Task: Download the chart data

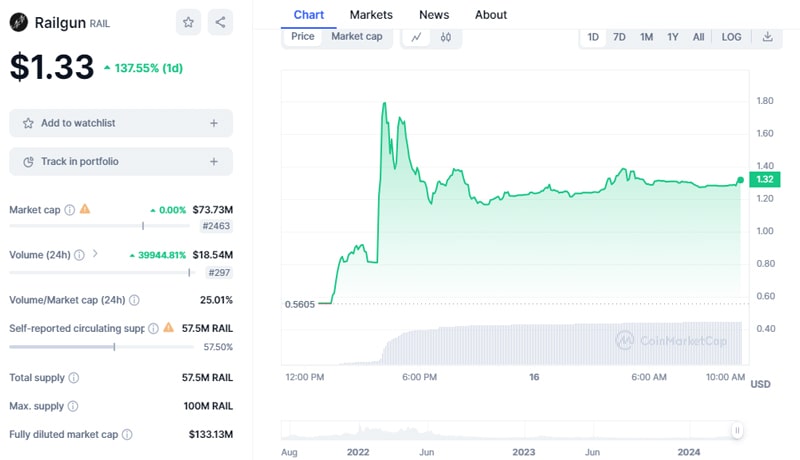Action: [x=767, y=37]
